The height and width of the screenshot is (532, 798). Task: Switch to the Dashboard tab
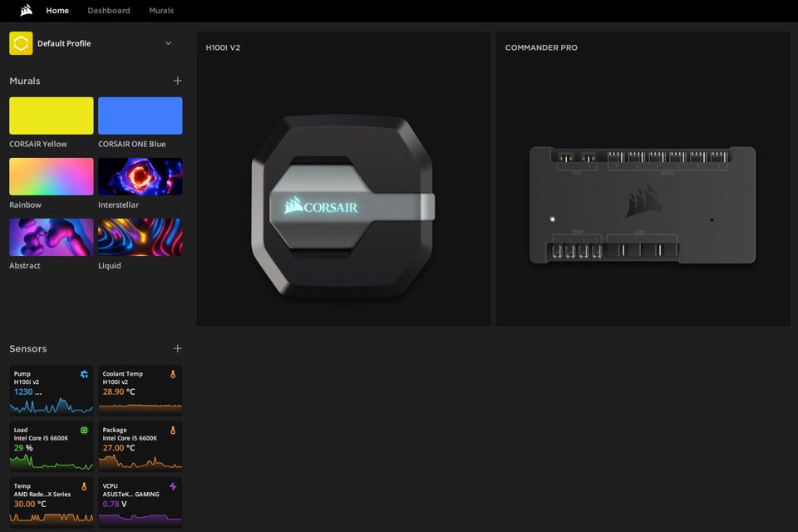click(x=109, y=11)
